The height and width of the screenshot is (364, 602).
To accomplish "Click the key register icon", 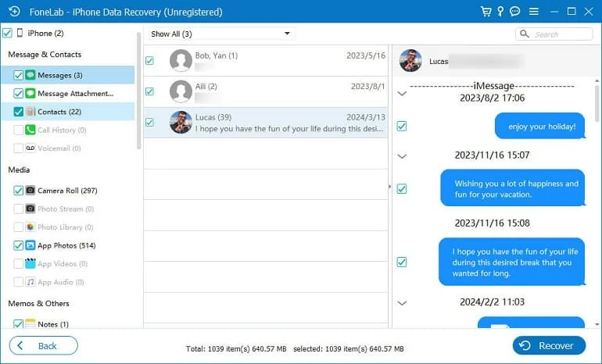I will coord(501,12).
